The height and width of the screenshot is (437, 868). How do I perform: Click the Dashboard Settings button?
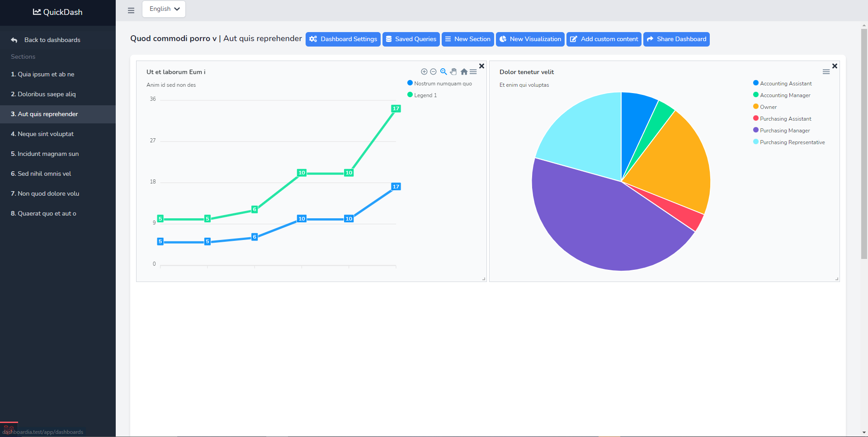343,39
